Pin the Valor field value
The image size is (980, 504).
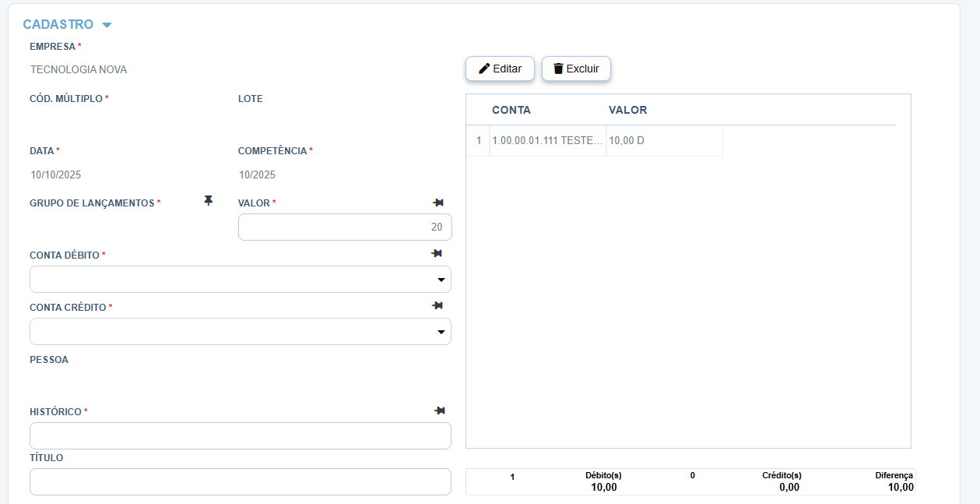(438, 203)
